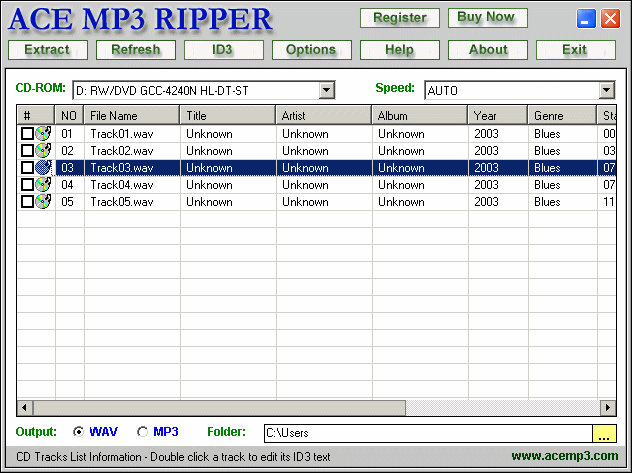Viewport: 632px width, 473px height.
Task: Open the Options dialog
Action: tap(312, 50)
